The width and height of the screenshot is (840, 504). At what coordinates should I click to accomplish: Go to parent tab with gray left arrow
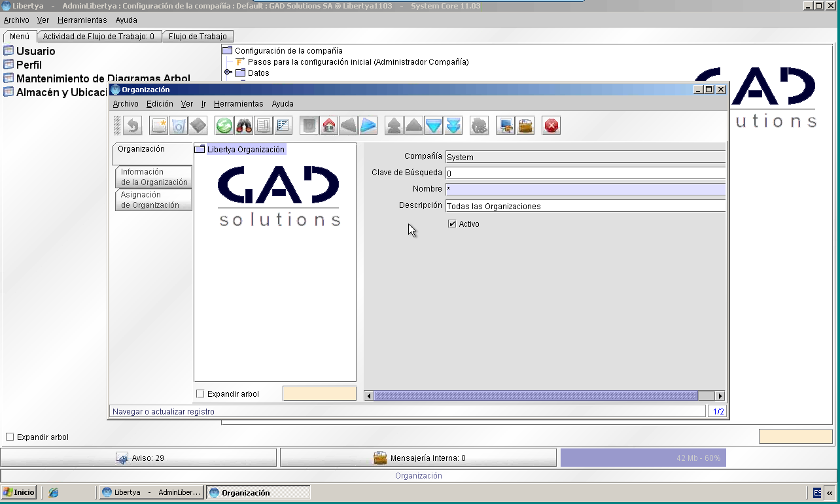(x=349, y=125)
